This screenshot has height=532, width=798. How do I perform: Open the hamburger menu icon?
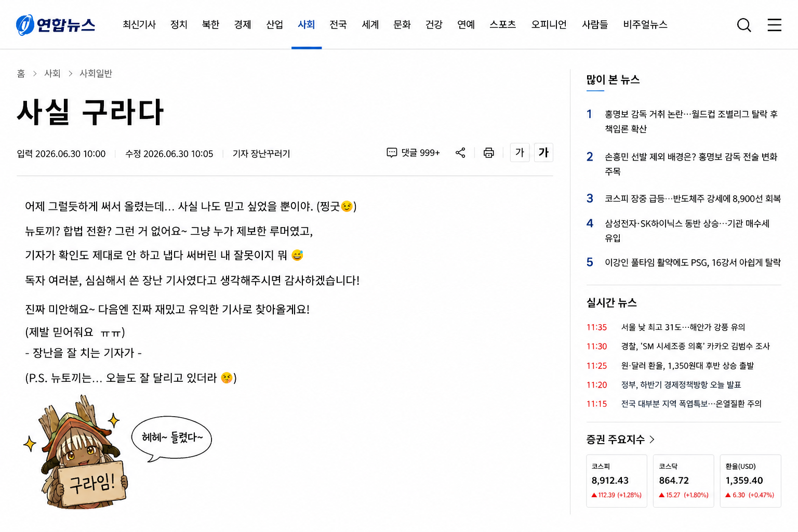(x=774, y=24)
